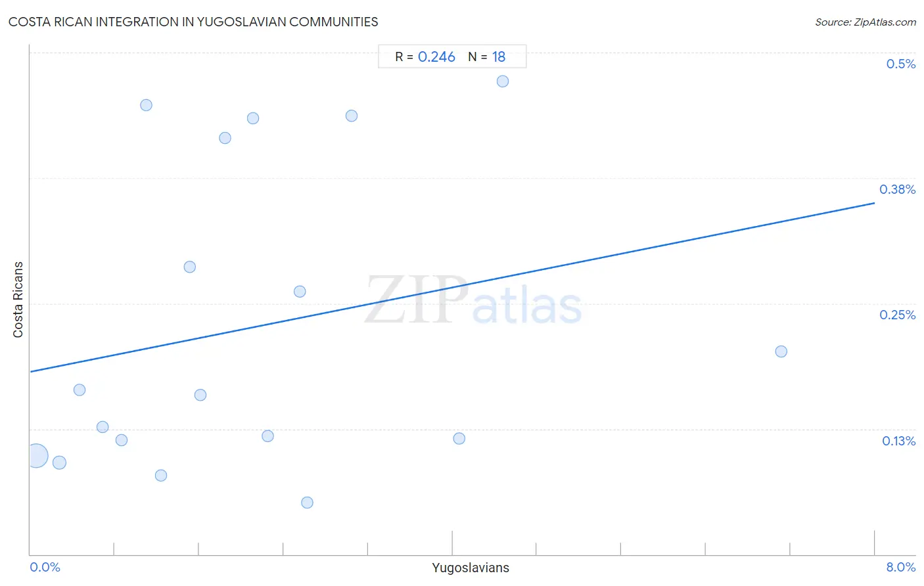Click the Costa Ricans y-axis label
The height and width of the screenshot is (586, 924).
tap(18, 300)
